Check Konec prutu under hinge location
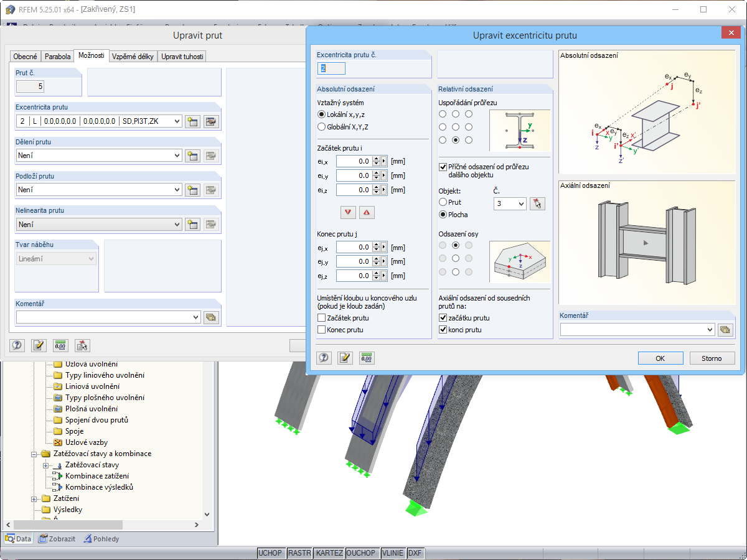 pos(322,330)
